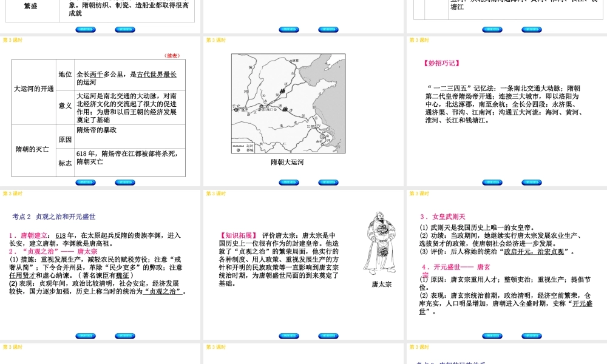Click 第3课时 label on the 妙招巧记 slide
The image size is (607, 364).
(419, 40)
